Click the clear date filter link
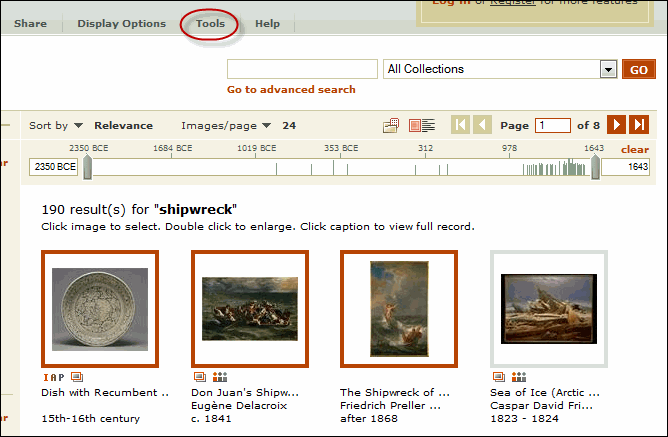Image resolution: width=668 pixels, height=437 pixels. click(635, 150)
